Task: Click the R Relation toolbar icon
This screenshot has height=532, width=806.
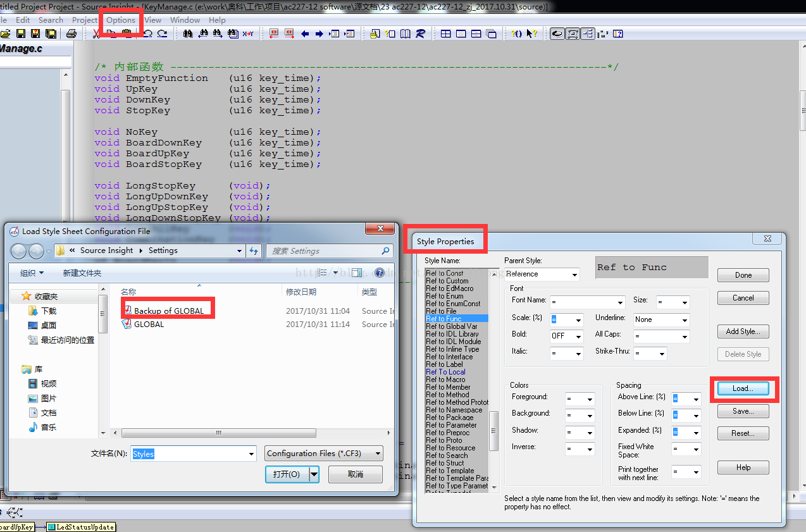Action: click(x=421, y=34)
